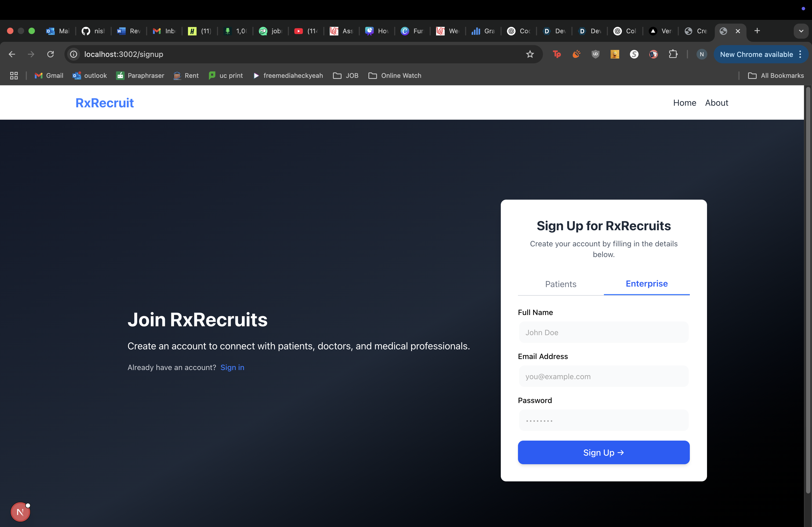The image size is (812, 527).
Task: Expand the All Bookmarks folder
Action: (x=776, y=76)
